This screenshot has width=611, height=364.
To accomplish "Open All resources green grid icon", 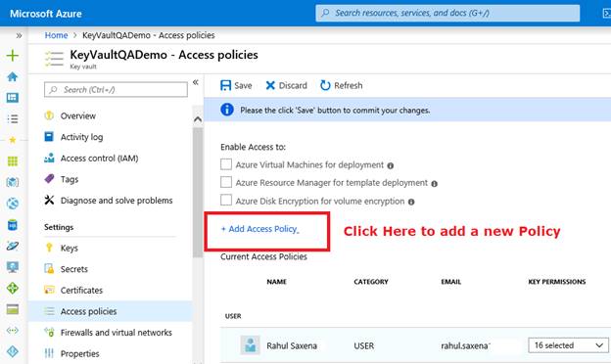I will click(13, 160).
